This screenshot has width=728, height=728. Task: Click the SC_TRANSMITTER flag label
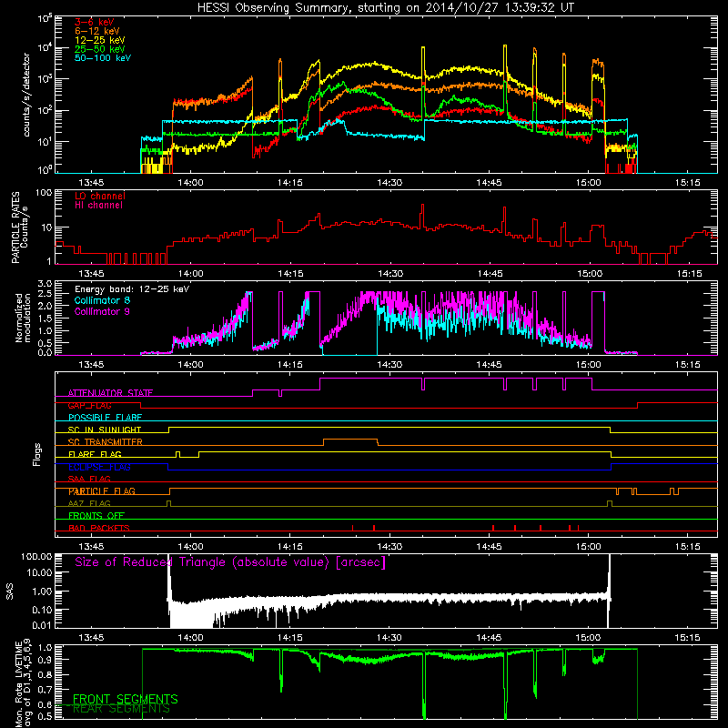point(106,441)
